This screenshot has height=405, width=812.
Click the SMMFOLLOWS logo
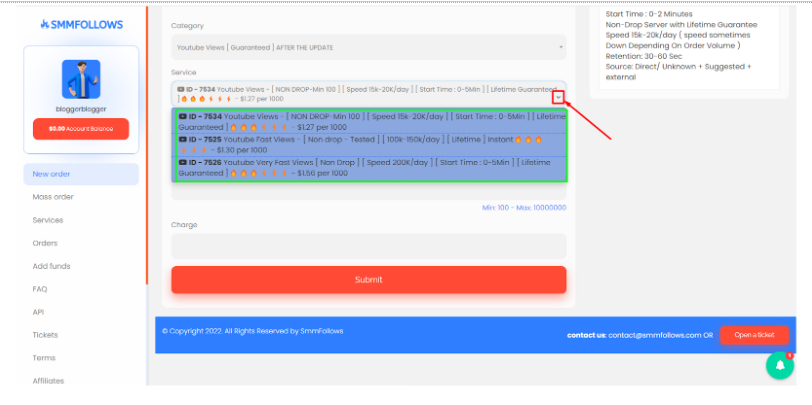pyautogui.click(x=81, y=24)
